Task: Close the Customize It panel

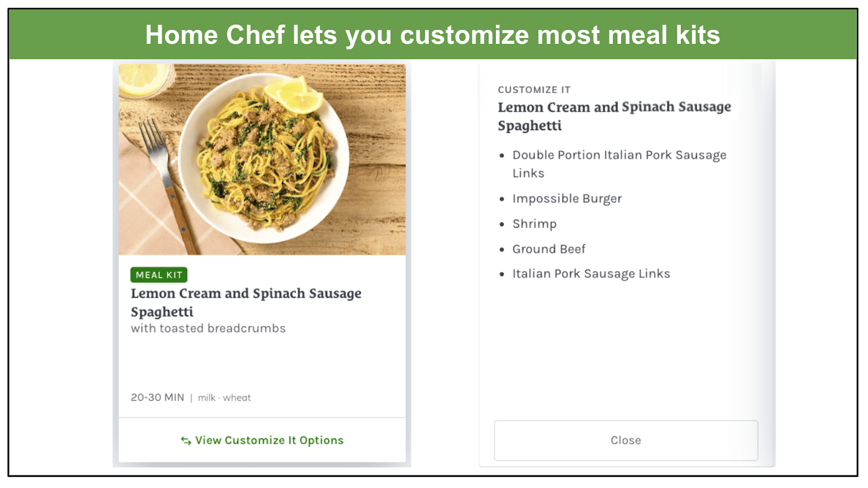Action: (626, 440)
